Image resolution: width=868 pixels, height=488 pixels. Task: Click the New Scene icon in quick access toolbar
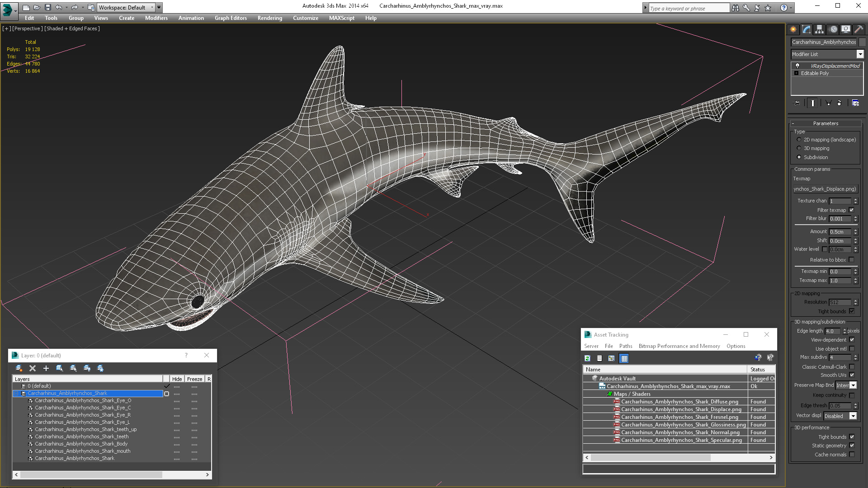click(26, 7)
